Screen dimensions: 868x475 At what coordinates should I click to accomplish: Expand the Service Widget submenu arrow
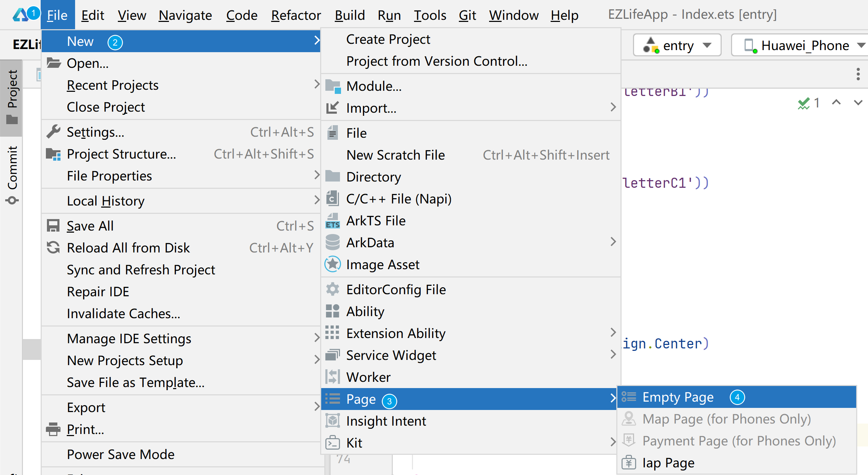tap(613, 355)
